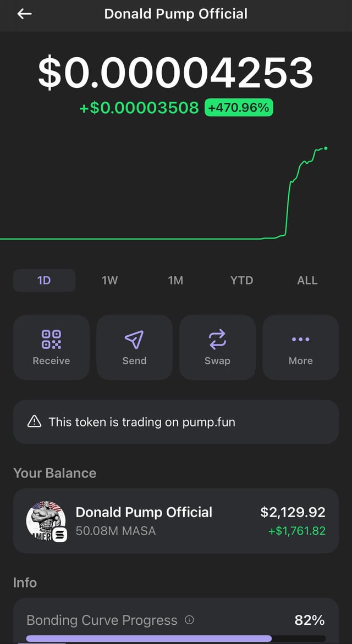Switch to the 1W chart range
This screenshot has width=352, height=644.
tap(110, 280)
